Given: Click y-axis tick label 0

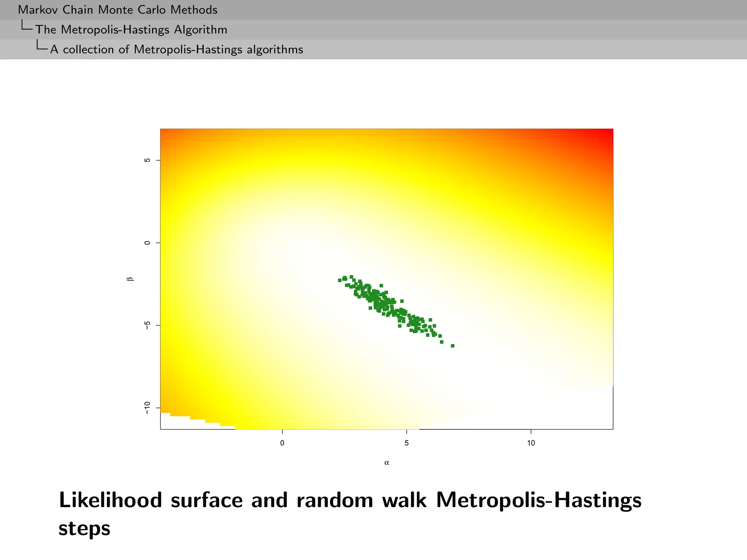Looking at the screenshot, I should [x=147, y=243].
